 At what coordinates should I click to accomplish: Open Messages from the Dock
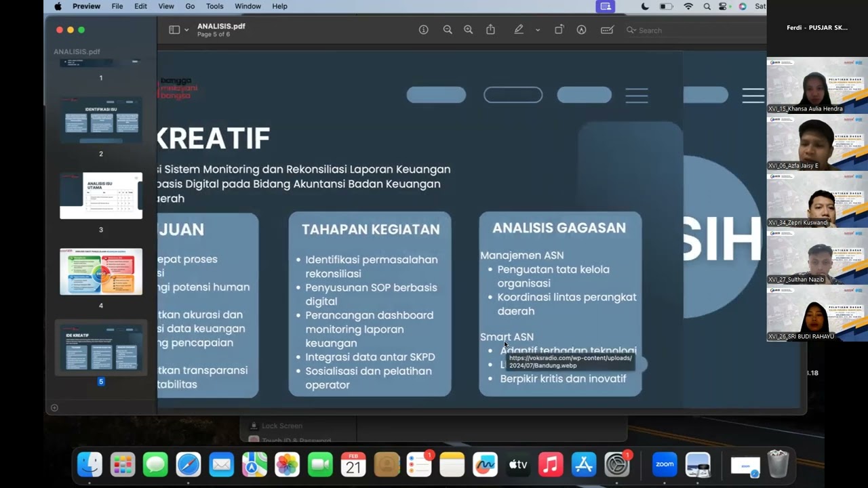[155, 464]
